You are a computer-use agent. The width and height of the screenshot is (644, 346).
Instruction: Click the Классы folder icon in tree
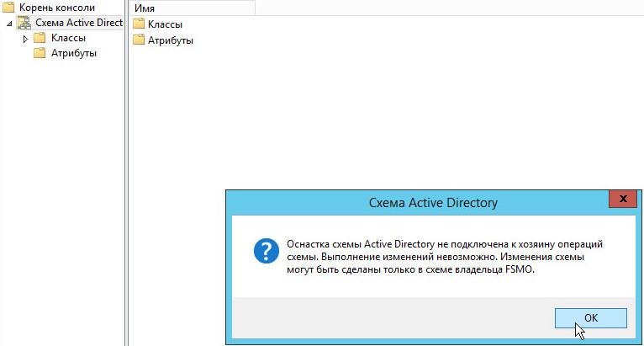click(x=40, y=38)
